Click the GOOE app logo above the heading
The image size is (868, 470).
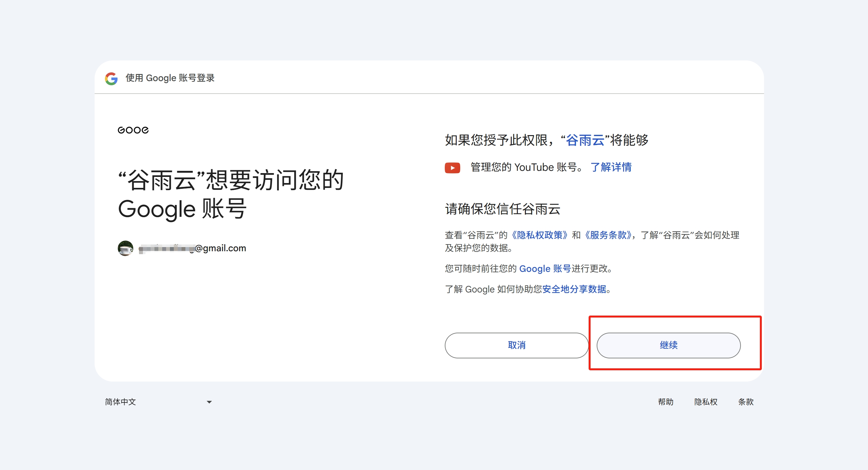[133, 130]
